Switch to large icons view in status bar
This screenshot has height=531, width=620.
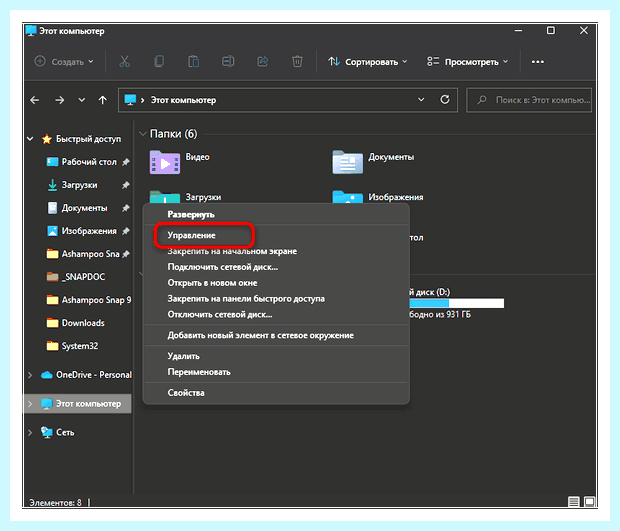click(589, 502)
